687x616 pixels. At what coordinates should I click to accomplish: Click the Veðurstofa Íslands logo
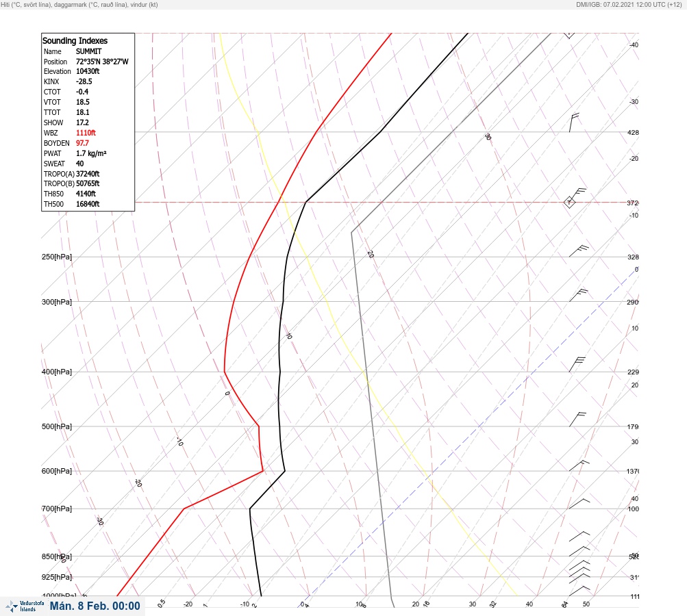coord(25,606)
